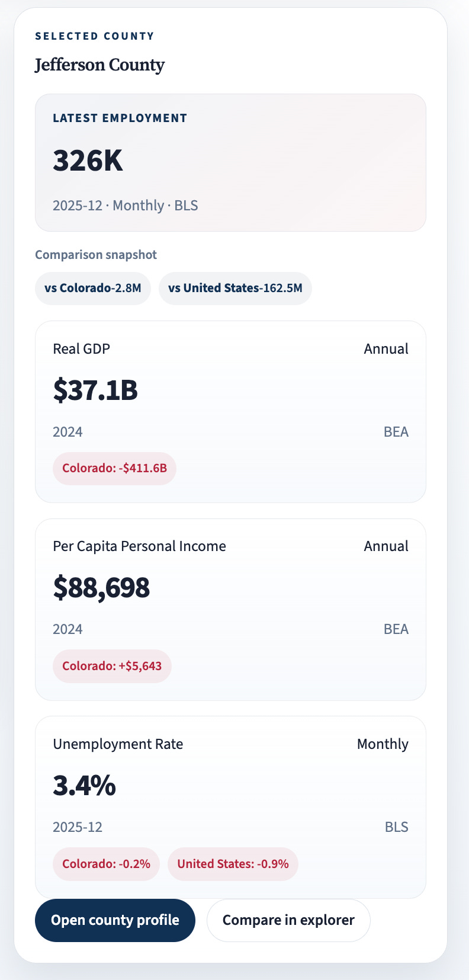Screen dimensions: 469x980
Task: Open the Real GDP metric card
Action: click(230, 412)
